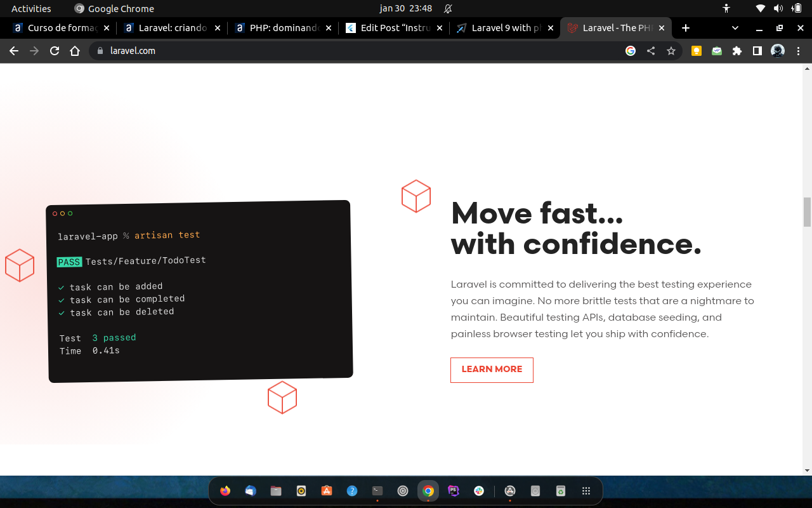812x508 pixels.
Task: Close the 'PHP: dominando' tab
Action: tap(329, 28)
